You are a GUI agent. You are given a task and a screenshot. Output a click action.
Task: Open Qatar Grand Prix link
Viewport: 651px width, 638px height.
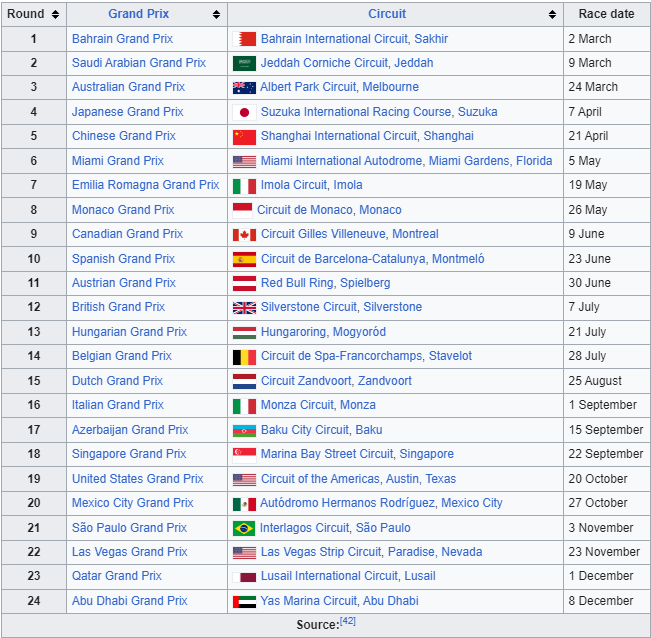pos(117,576)
